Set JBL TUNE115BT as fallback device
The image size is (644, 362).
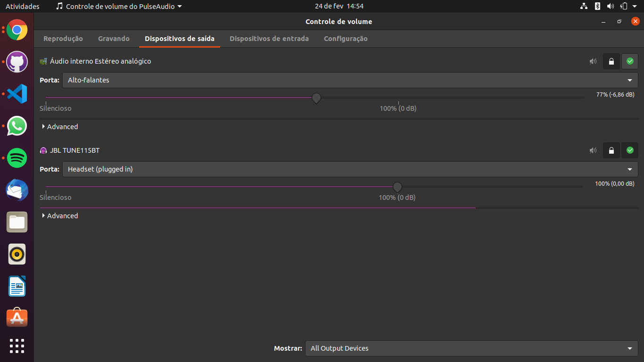click(x=630, y=150)
